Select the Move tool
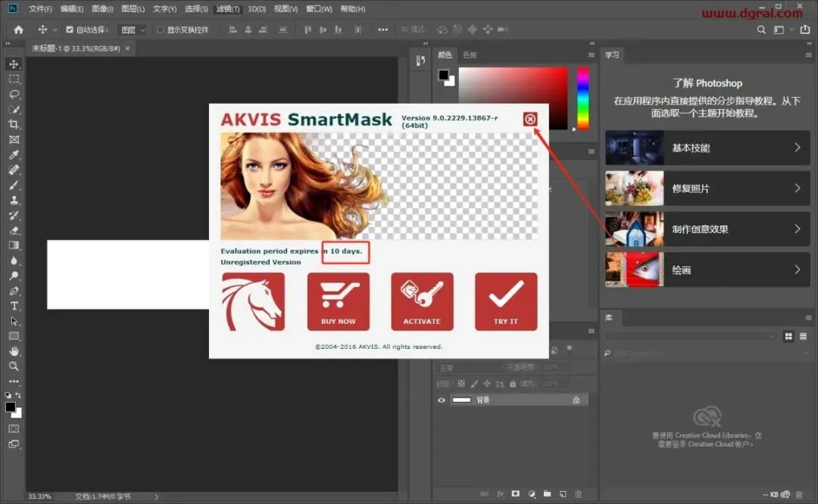The width and height of the screenshot is (818, 504). [14, 64]
